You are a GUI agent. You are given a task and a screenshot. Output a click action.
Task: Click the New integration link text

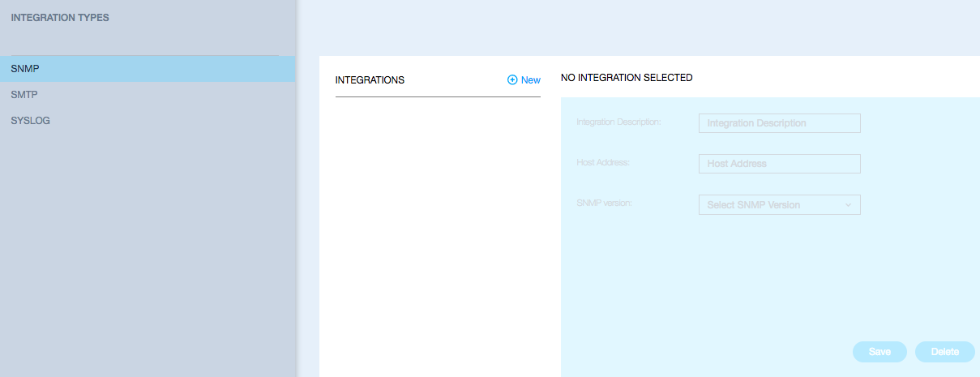coord(530,80)
